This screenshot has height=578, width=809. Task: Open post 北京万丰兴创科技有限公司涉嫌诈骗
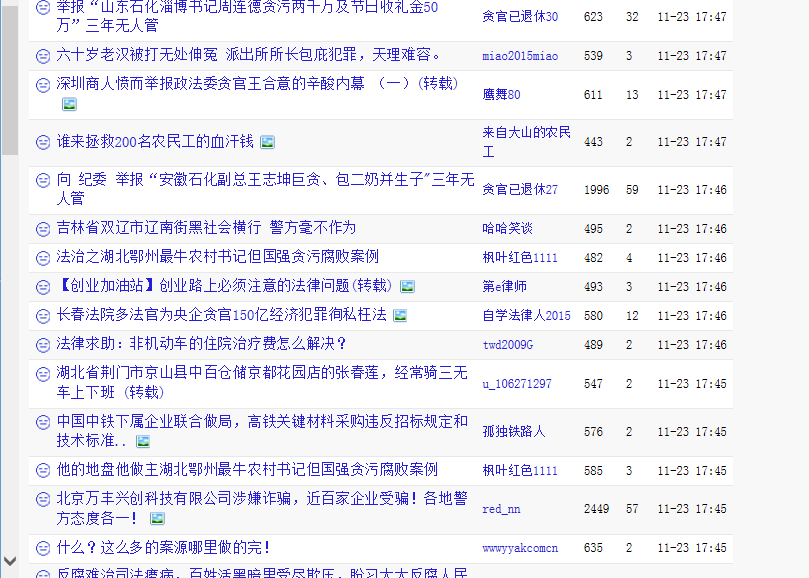click(x=262, y=508)
